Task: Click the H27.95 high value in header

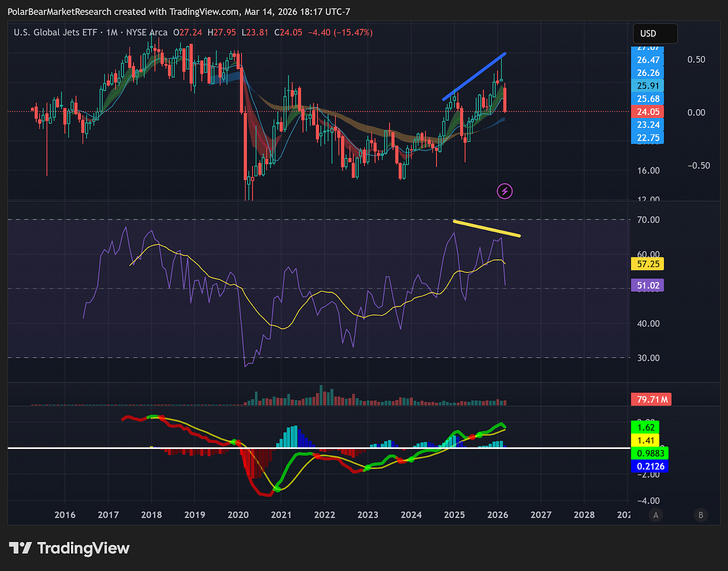Action: click(x=221, y=32)
